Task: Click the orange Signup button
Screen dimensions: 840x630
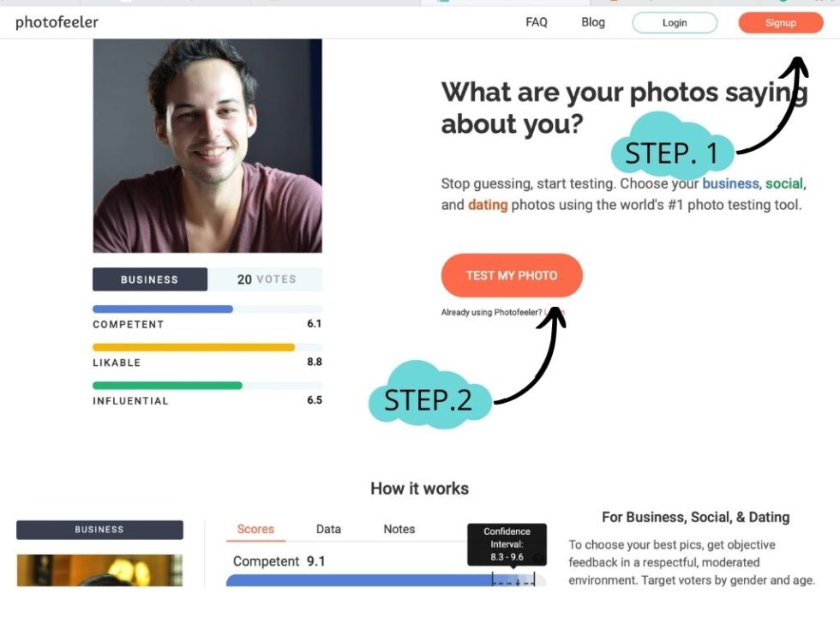Action: coord(780,22)
